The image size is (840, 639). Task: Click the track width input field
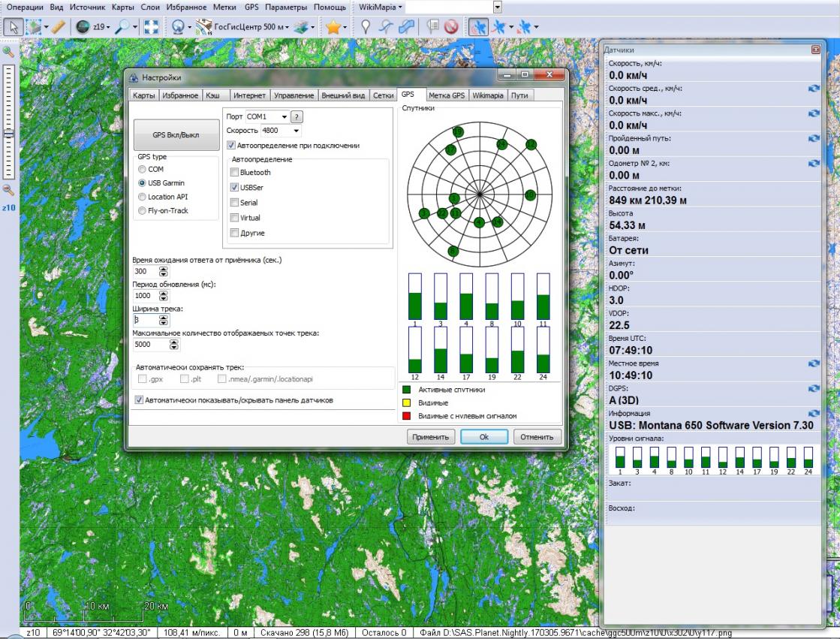(x=145, y=320)
